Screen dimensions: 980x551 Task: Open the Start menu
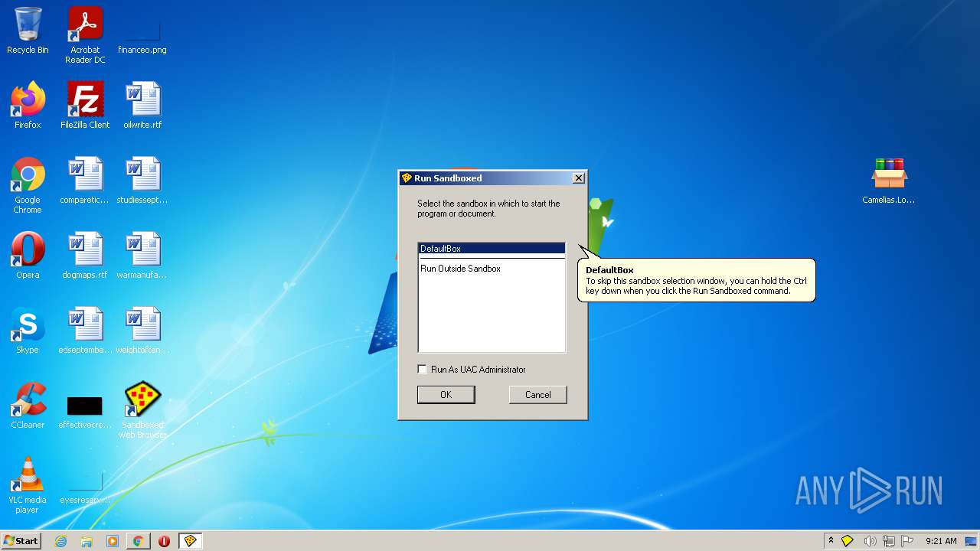21,540
